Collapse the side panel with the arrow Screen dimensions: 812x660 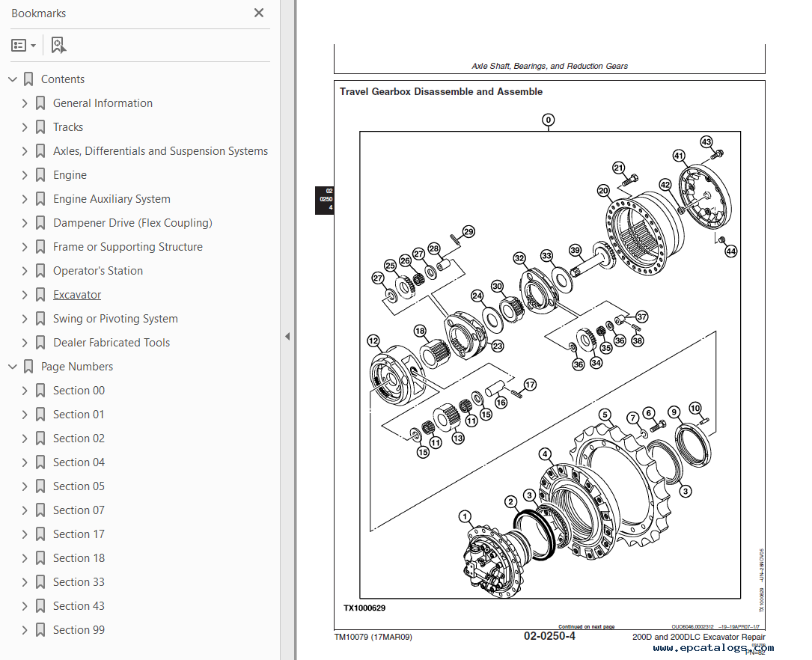coord(287,337)
